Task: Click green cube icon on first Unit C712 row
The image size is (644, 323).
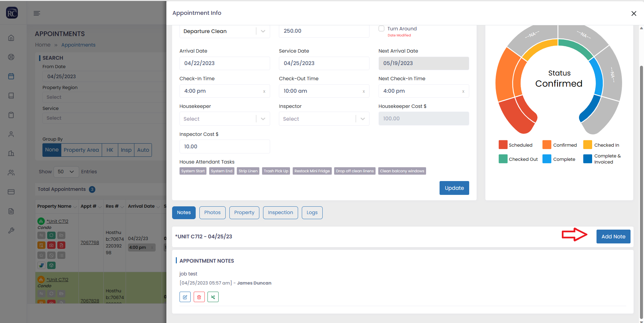Action: coord(51,265)
